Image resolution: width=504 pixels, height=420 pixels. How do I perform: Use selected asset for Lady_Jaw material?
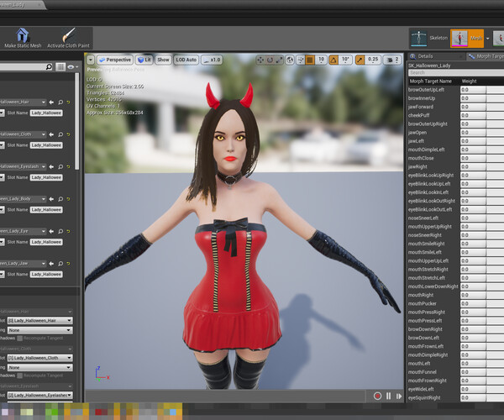point(51,264)
